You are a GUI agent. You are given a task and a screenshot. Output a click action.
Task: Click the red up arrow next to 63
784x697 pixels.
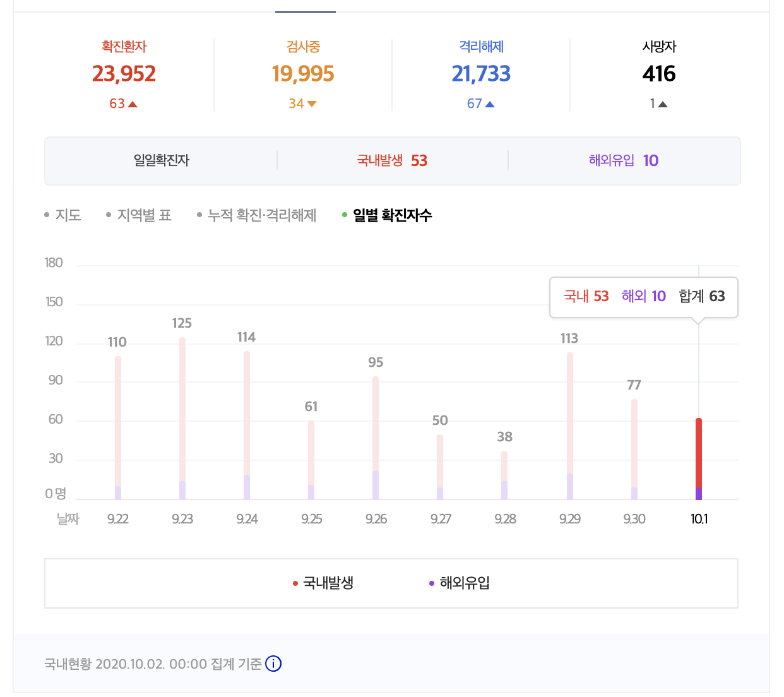(133, 104)
